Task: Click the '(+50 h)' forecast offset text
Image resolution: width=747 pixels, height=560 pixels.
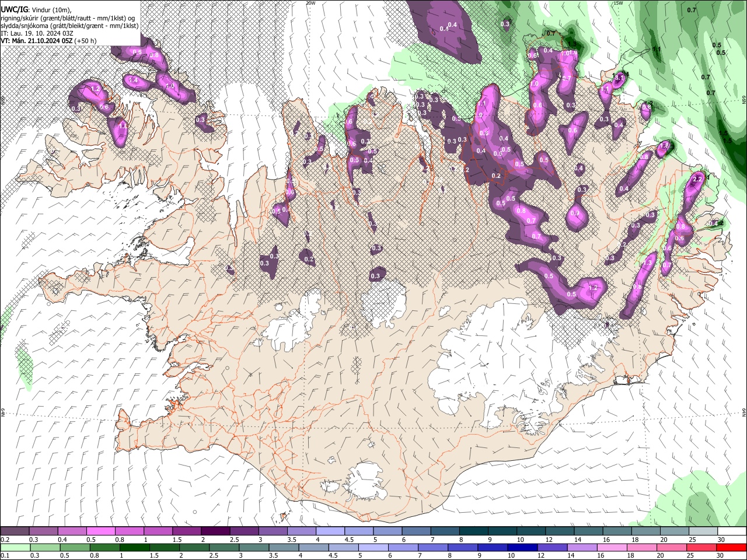Action: pos(86,41)
